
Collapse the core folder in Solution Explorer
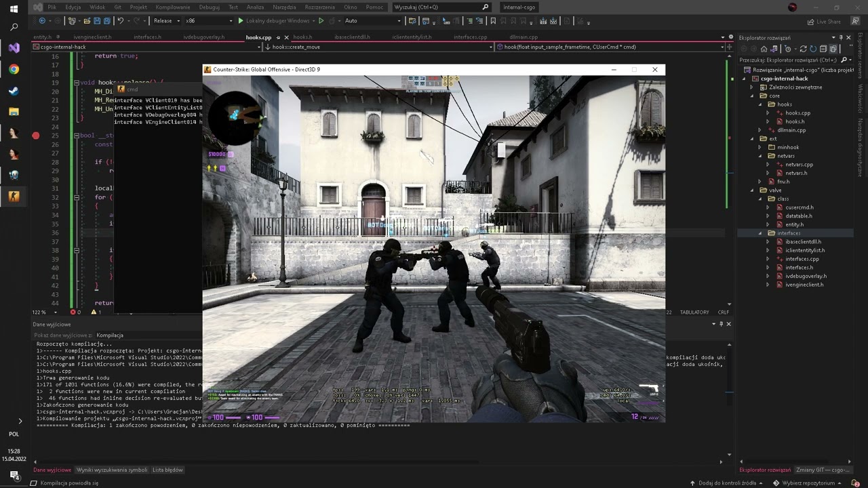pos(753,96)
